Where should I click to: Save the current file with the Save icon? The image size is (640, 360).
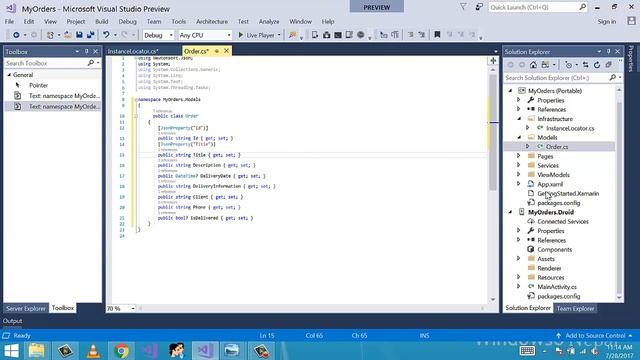click(x=79, y=35)
